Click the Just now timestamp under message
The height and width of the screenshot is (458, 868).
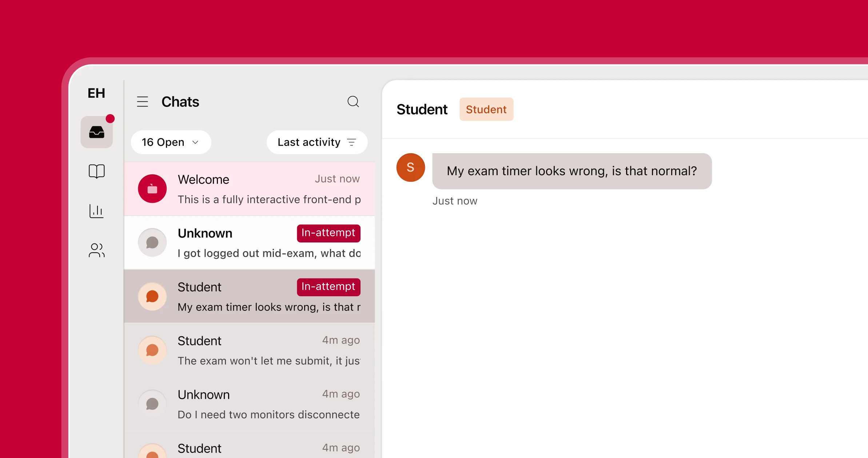click(455, 201)
